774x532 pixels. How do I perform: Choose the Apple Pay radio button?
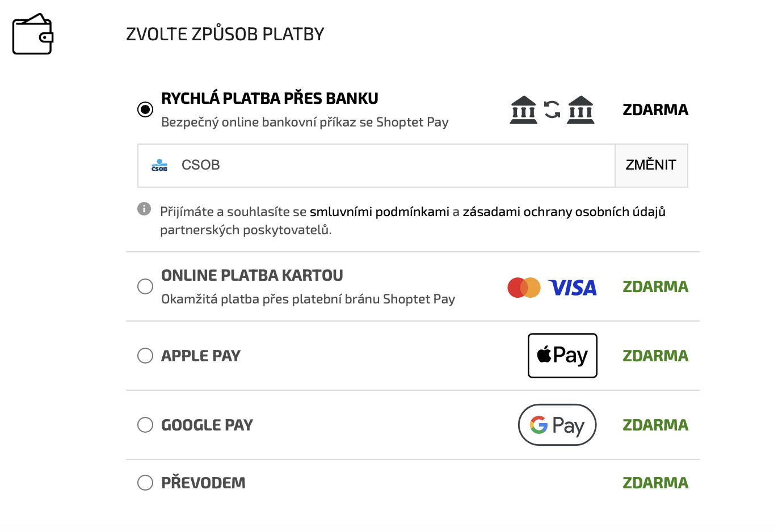coord(145,356)
